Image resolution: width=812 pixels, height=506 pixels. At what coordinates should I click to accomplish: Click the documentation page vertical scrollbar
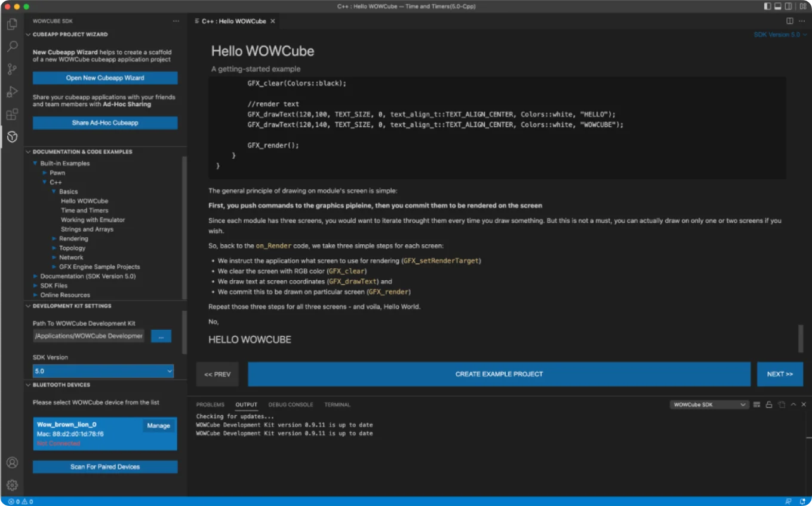800,338
